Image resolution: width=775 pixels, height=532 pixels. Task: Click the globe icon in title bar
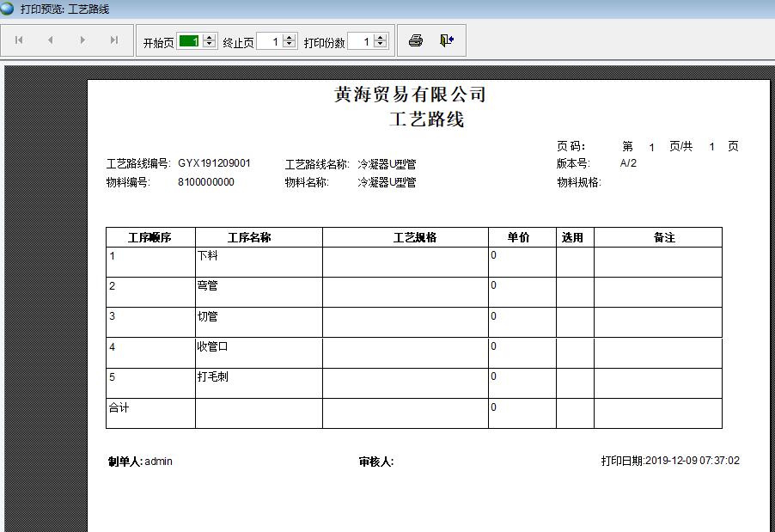tap(8, 9)
